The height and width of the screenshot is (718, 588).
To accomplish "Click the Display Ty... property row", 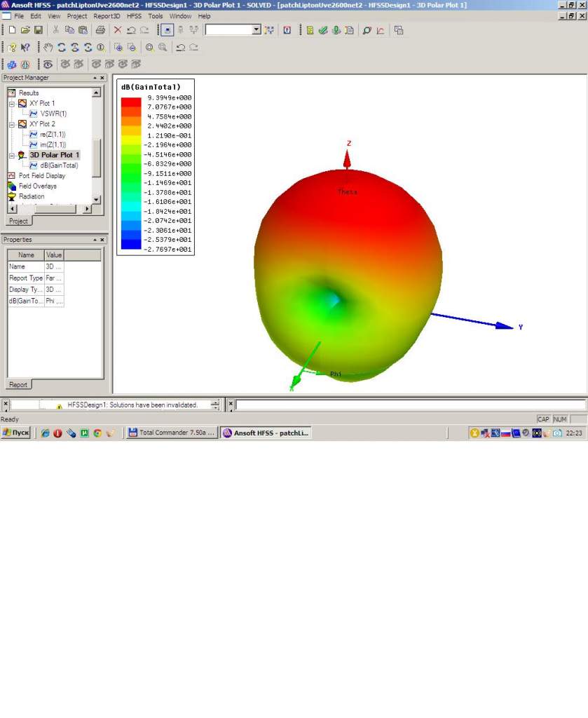I will click(36, 290).
